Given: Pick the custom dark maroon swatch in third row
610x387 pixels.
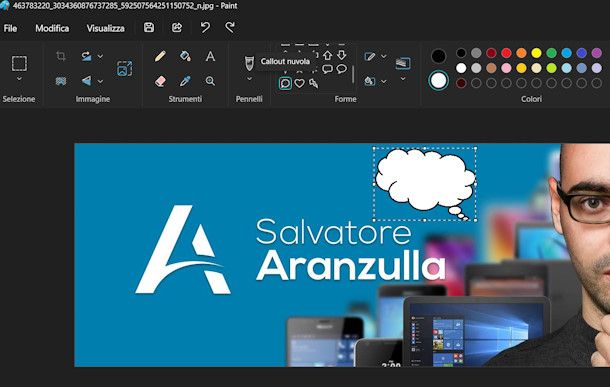Looking at the screenshot, I should 461,83.
